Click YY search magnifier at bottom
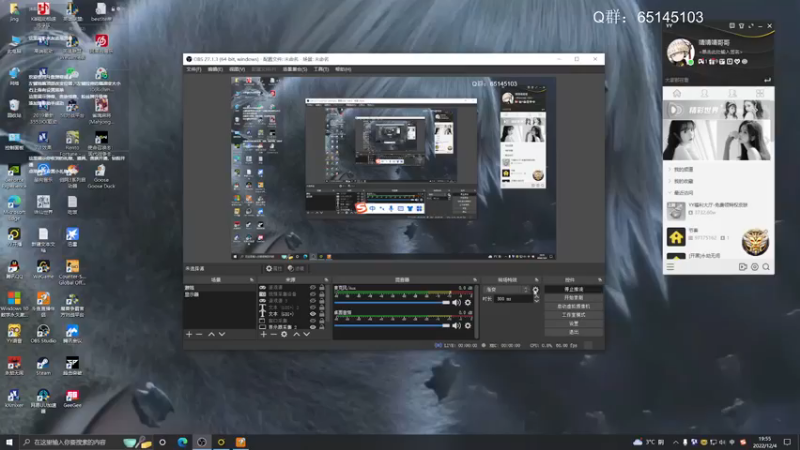800x450 pixels. 766,267
